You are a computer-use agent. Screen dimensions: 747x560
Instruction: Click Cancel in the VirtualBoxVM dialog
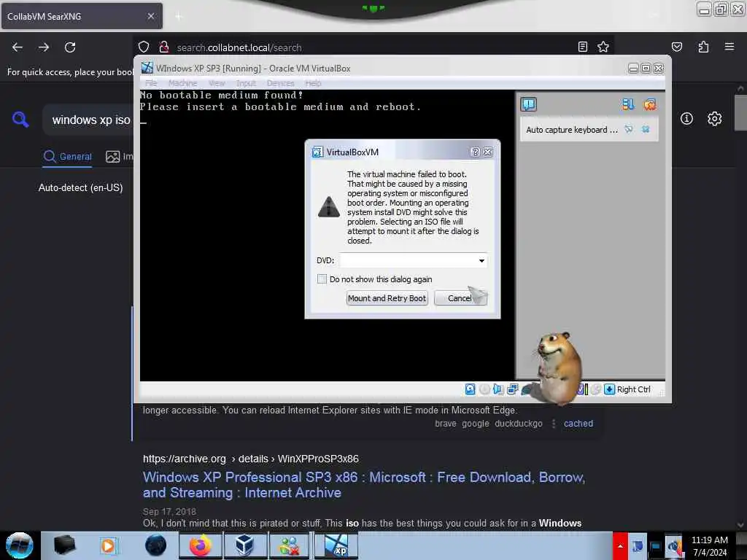pyautogui.click(x=460, y=298)
